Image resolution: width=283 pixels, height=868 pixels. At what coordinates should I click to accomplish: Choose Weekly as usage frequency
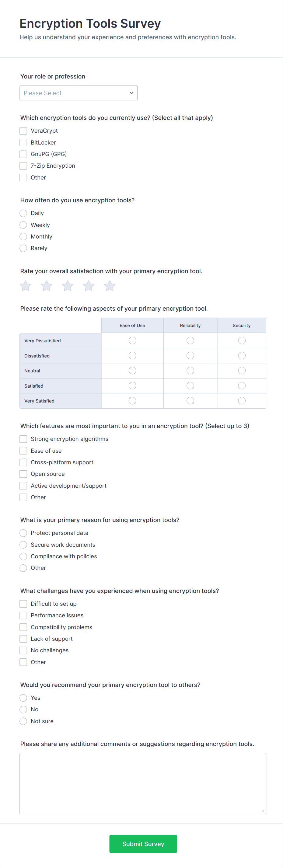click(23, 225)
